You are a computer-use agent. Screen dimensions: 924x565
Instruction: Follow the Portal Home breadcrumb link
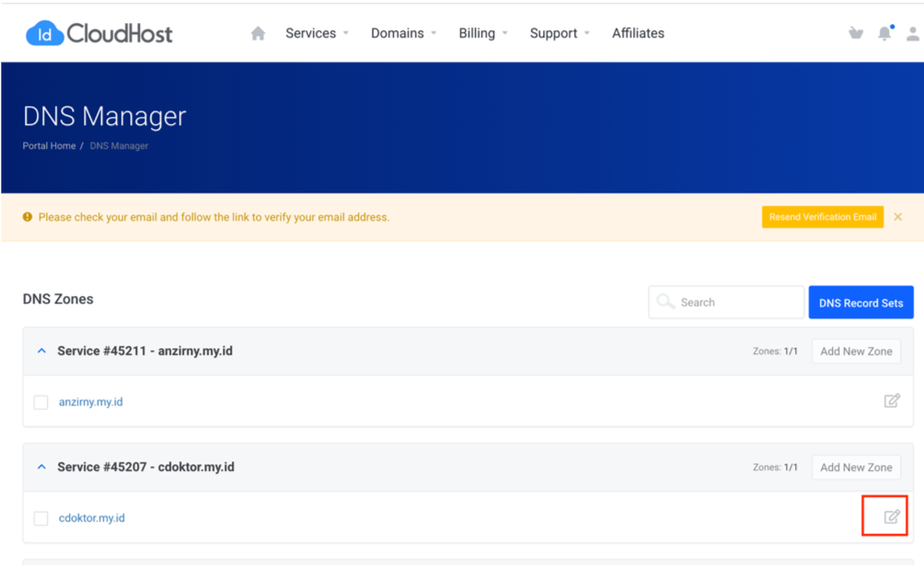tap(49, 146)
